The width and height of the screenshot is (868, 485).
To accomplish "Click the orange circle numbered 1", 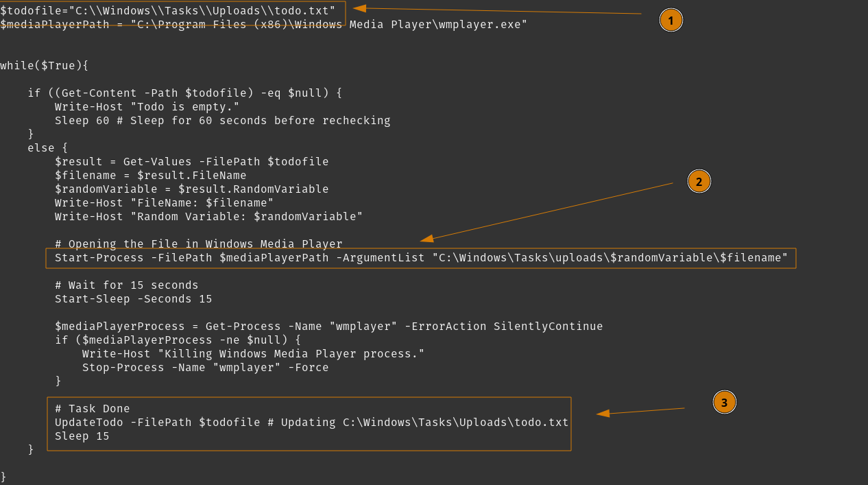I will coord(671,21).
